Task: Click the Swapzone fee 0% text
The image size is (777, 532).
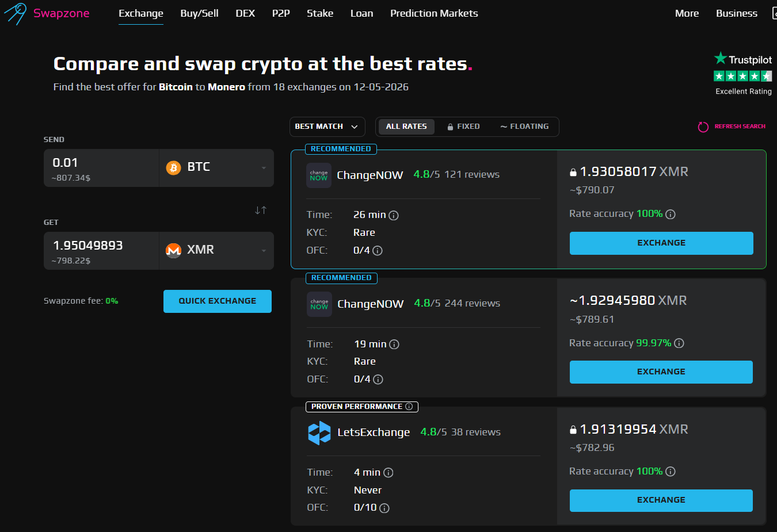Action: point(81,301)
